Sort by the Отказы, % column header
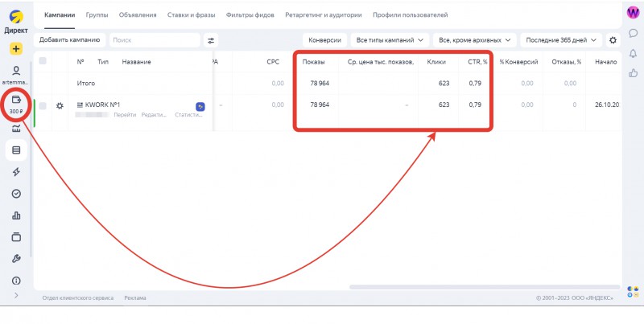 coord(567,62)
